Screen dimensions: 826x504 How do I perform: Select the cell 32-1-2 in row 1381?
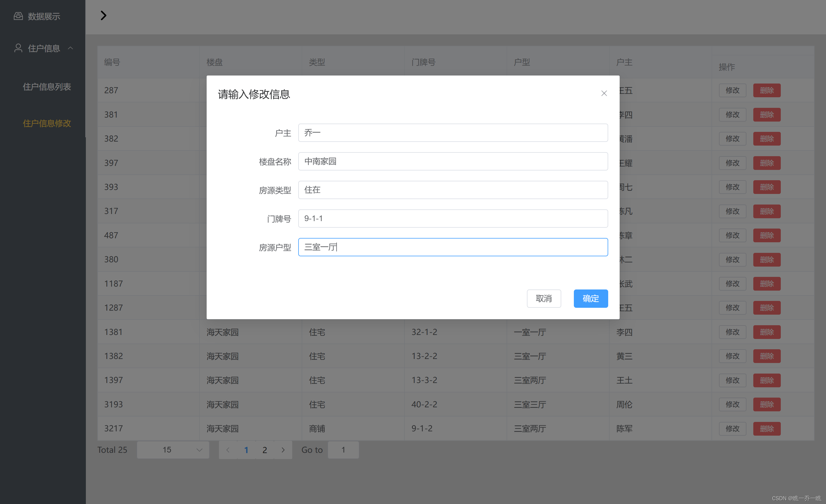click(424, 332)
